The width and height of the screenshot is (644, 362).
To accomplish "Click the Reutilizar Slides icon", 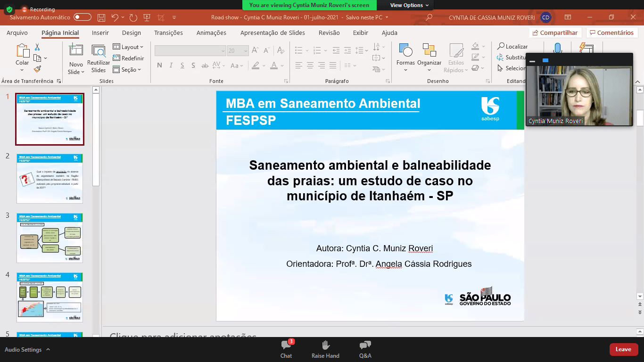I will [x=99, y=58].
